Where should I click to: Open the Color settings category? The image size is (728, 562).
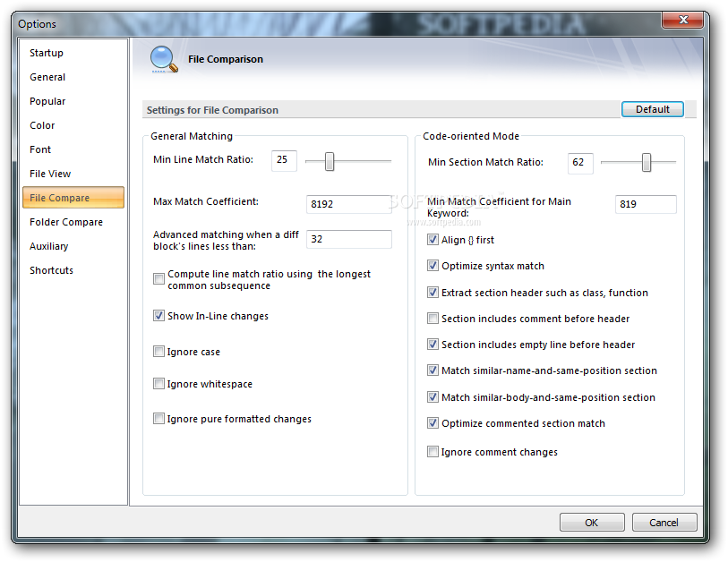[42, 125]
